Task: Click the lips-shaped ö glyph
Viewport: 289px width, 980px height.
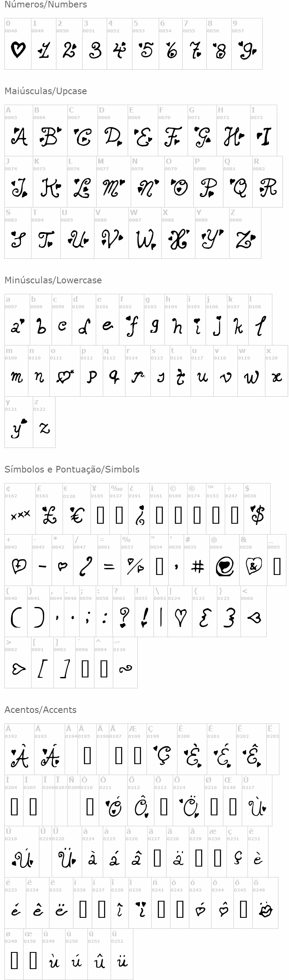Action: tap(265, 911)
